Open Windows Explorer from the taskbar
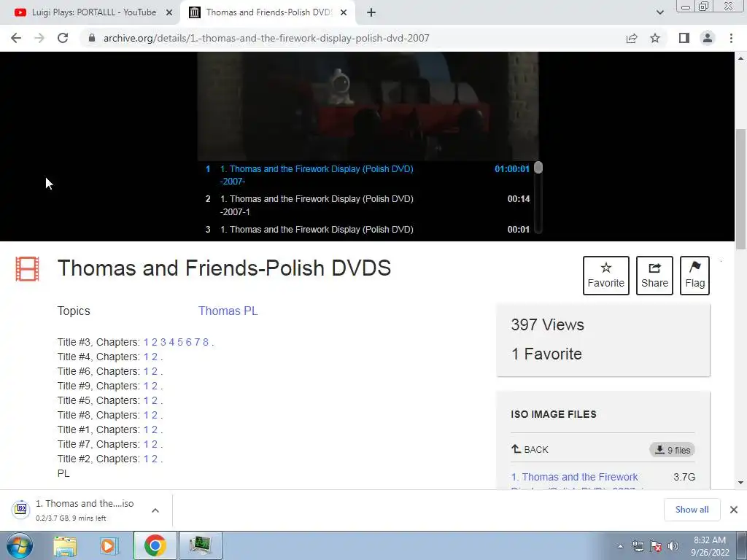The height and width of the screenshot is (560, 747). 65,545
